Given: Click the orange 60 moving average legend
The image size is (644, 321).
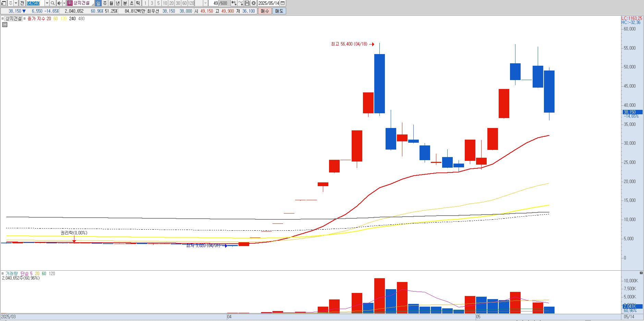Looking at the screenshot, I should click(x=56, y=18).
